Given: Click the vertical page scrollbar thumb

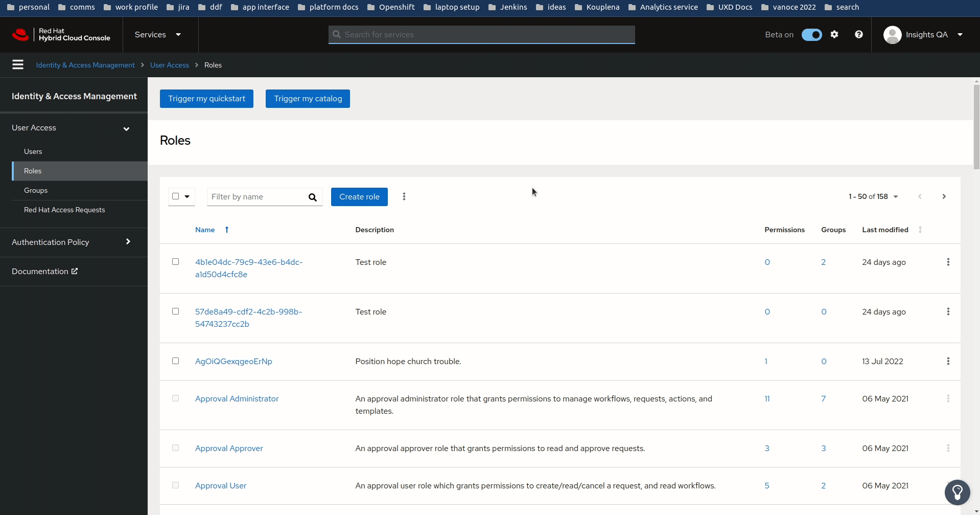Looking at the screenshot, I should click(976, 127).
